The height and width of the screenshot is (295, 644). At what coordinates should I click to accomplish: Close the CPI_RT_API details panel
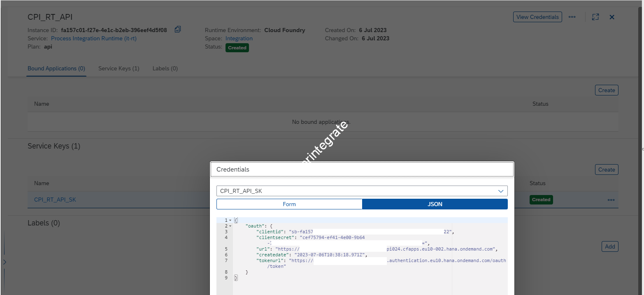tap(612, 17)
